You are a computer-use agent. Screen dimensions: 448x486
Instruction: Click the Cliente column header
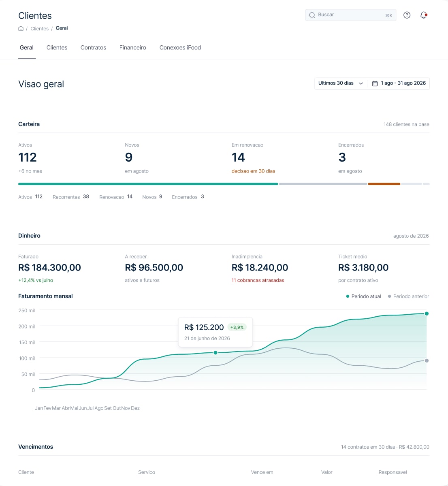[x=26, y=472]
